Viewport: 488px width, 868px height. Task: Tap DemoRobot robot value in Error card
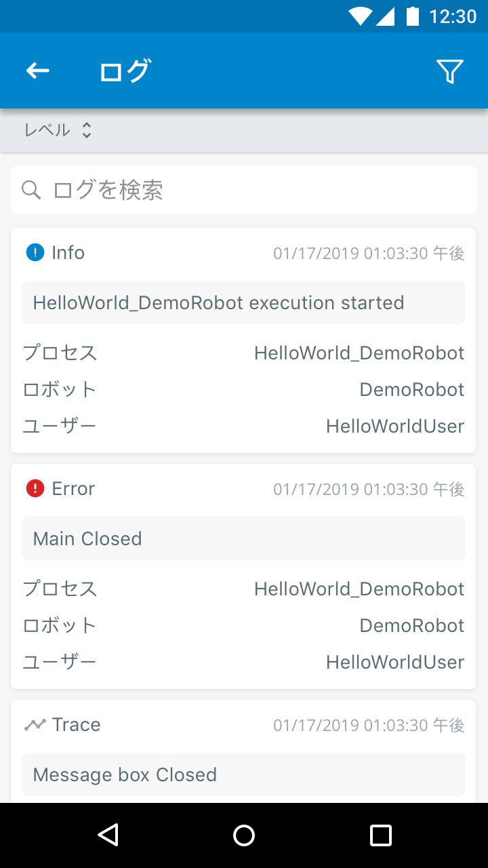pos(412,625)
